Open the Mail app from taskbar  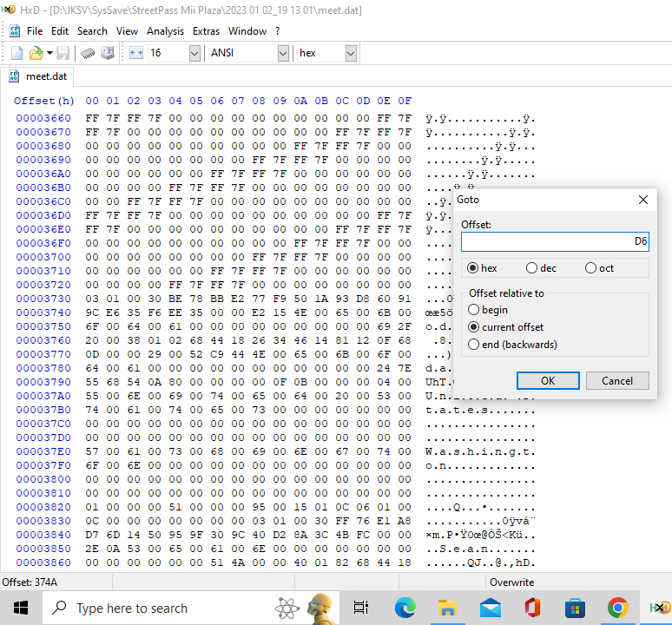(491, 608)
